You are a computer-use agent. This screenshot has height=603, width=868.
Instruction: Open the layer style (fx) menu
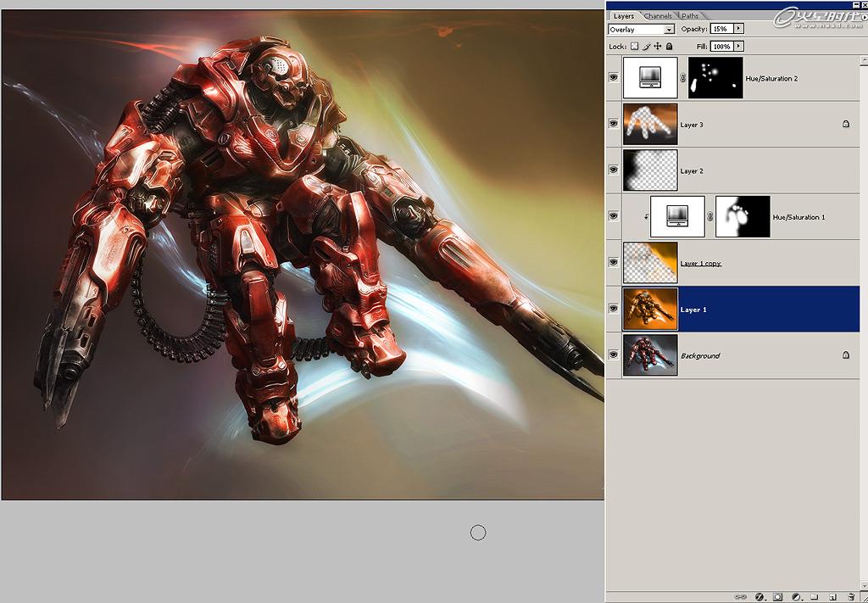point(759,597)
